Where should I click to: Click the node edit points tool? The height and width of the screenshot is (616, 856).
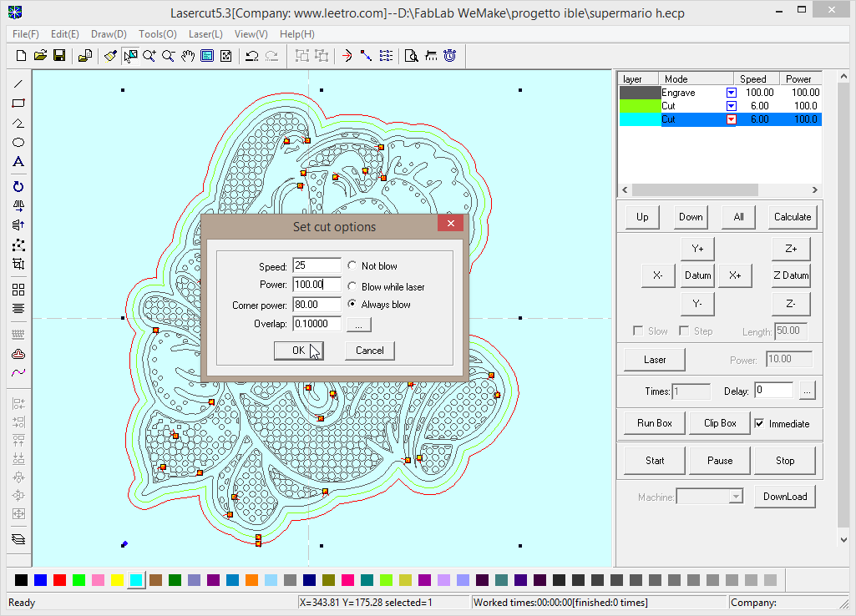[18, 245]
